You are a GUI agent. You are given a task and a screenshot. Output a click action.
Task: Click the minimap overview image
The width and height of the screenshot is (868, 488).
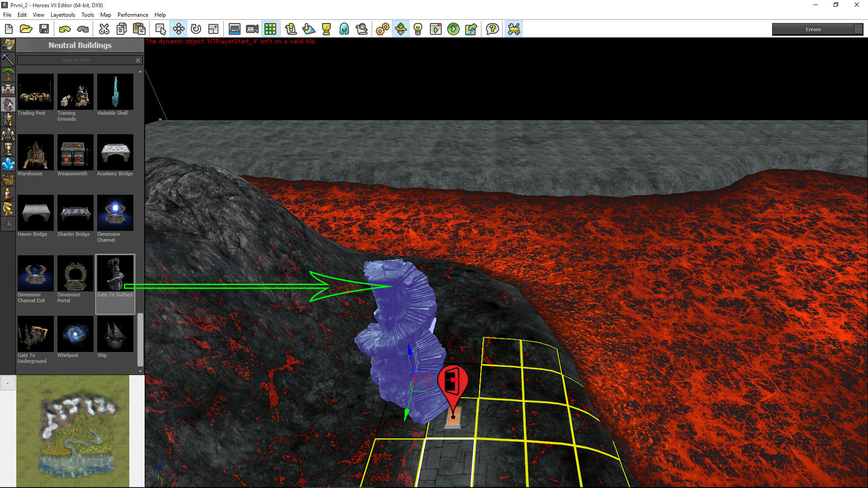click(73, 431)
